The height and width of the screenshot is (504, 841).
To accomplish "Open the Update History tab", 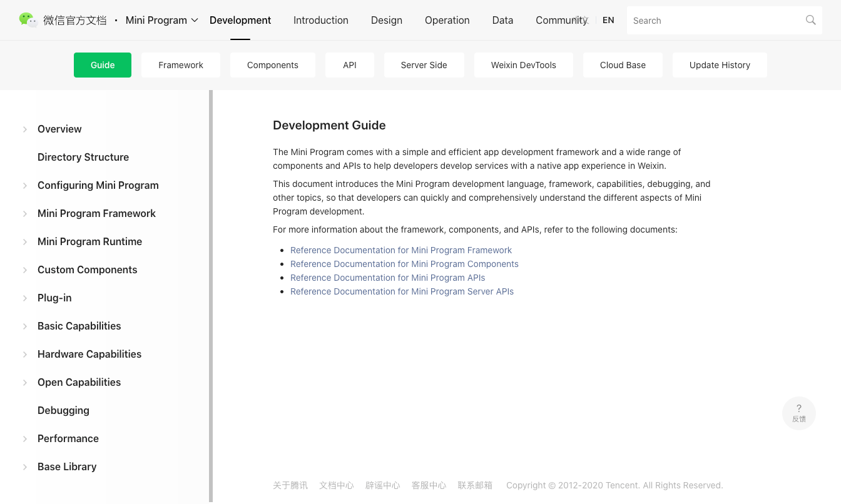I will point(719,65).
